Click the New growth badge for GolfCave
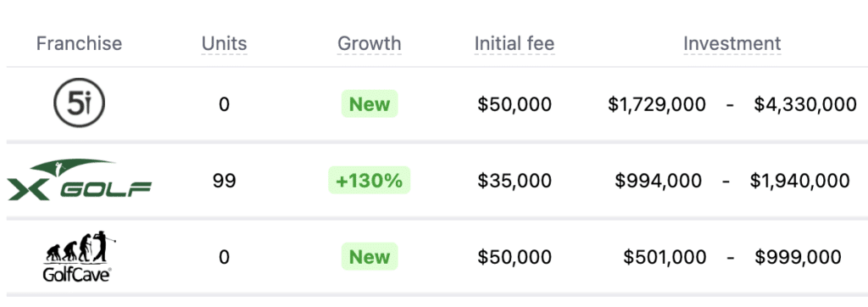This screenshot has width=868, height=307. 370,257
